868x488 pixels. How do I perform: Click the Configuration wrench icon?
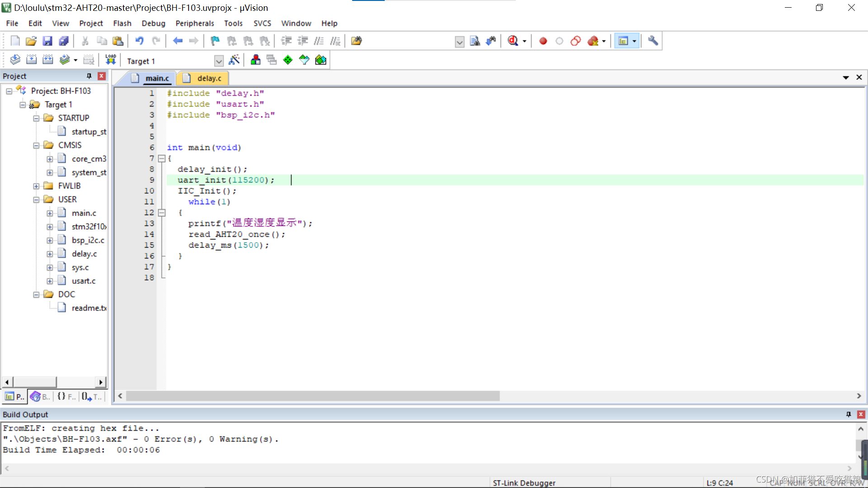[x=652, y=41]
